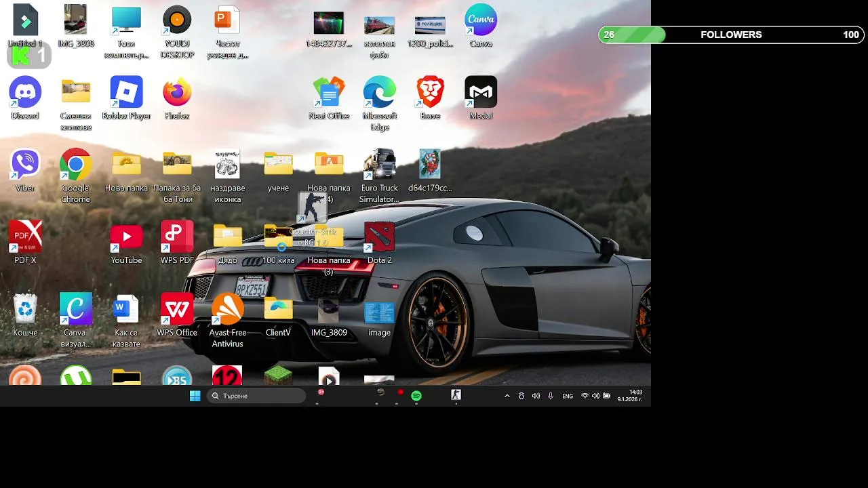The width and height of the screenshot is (868, 488).
Task: Open the Euro Truck Simulator shortcut
Action: click(380, 165)
